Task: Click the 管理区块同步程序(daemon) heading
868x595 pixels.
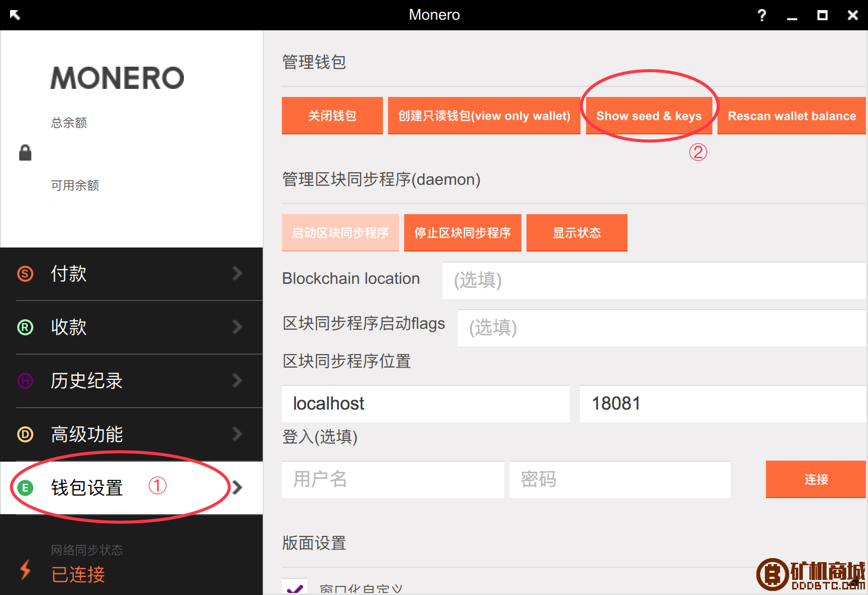Action: point(381,179)
